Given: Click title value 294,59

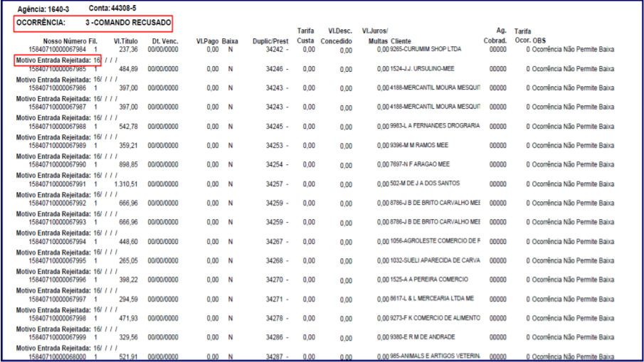Looking at the screenshot, I should point(129,299).
